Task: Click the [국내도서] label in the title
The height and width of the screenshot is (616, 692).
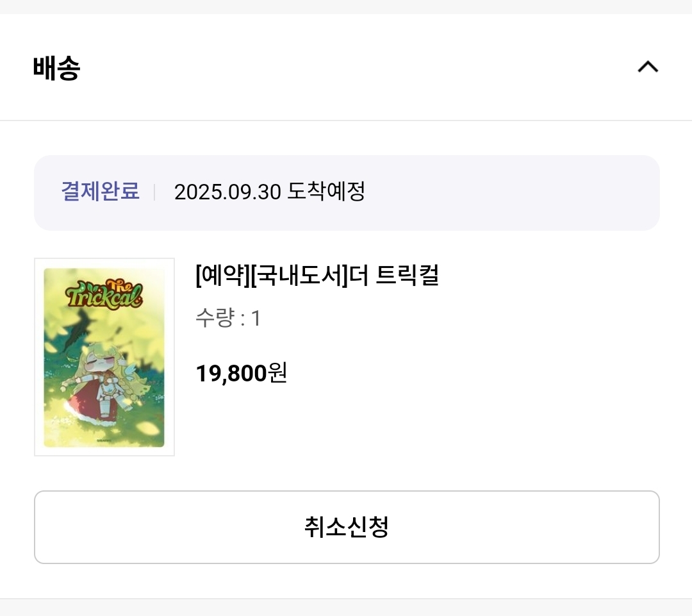Action: point(297,276)
